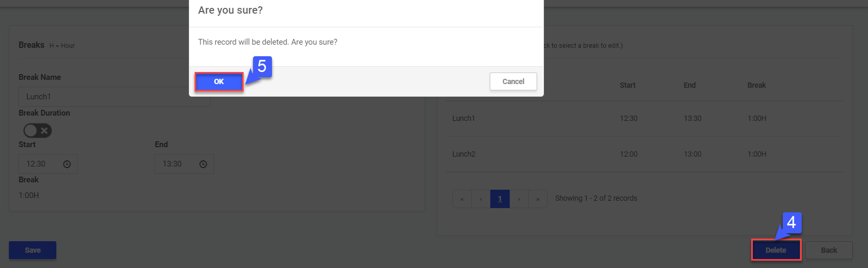Go to next page of records
This screenshot has width=868, height=268.
(519, 199)
